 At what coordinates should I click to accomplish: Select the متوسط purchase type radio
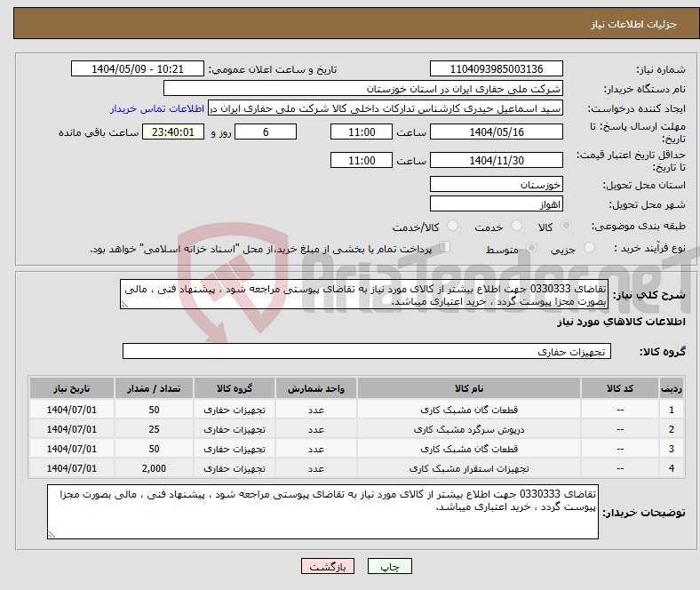click(x=531, y=247)
